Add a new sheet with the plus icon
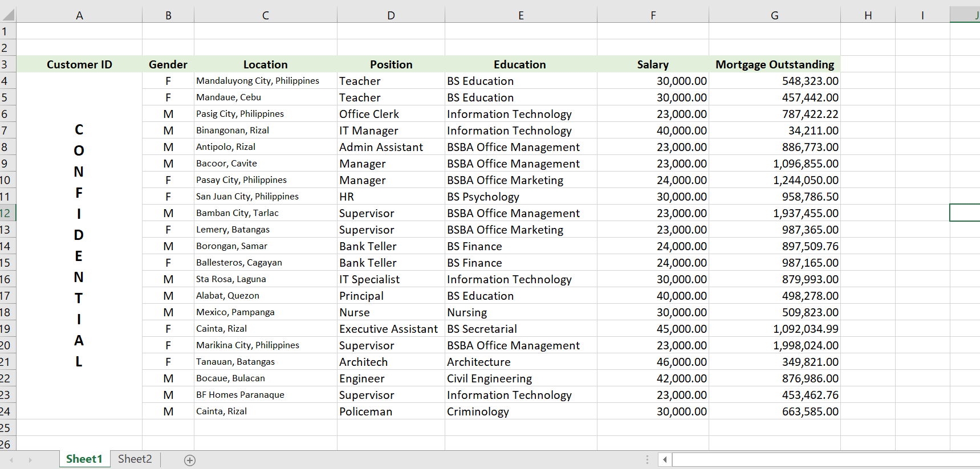 (x=190, y=460)
